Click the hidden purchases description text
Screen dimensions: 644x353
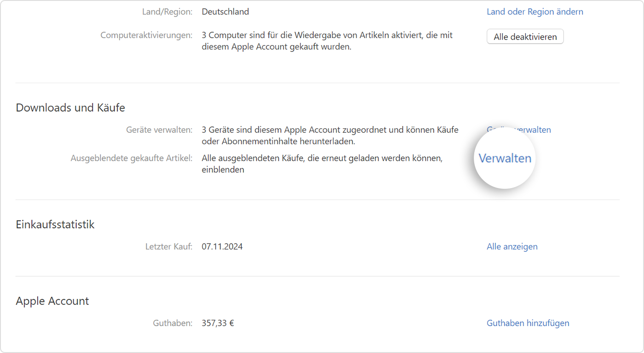tap(322, 164)
